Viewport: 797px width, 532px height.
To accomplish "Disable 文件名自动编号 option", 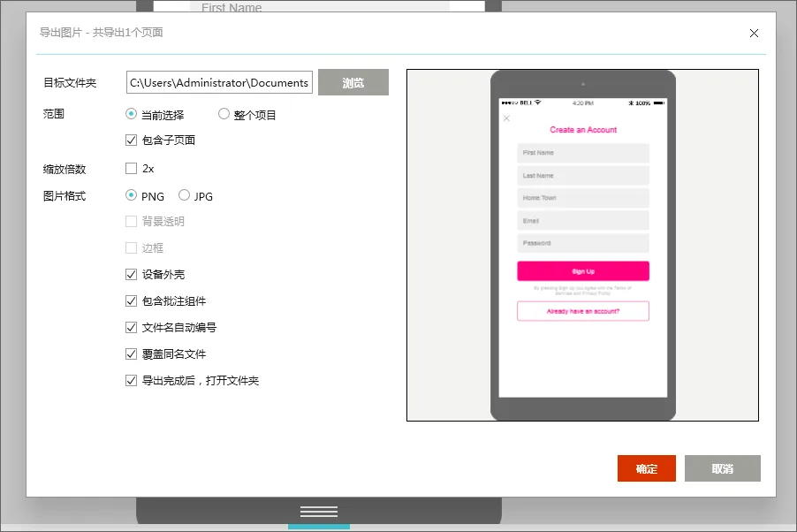I will 132,328.
